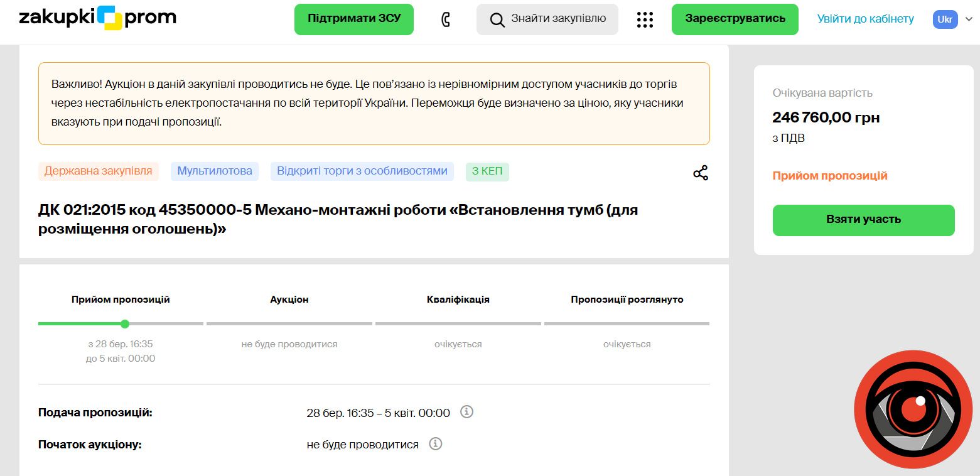Select the Мультилотова tag

coord(214,171)
